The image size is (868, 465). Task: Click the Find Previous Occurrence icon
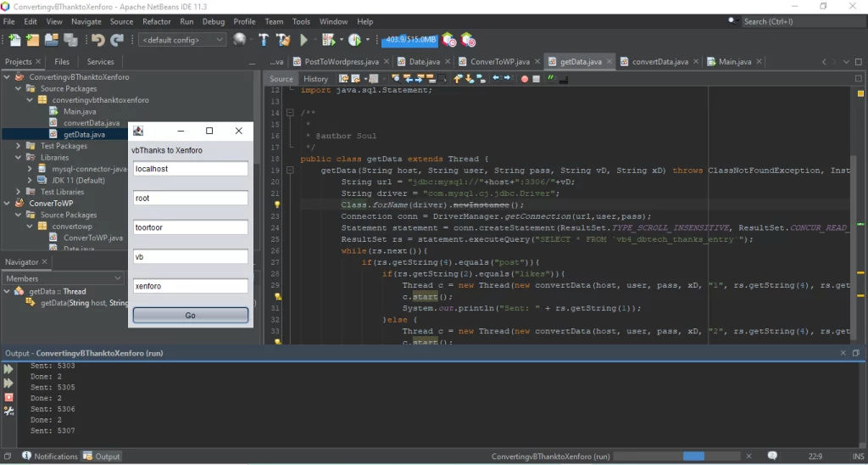408,79
